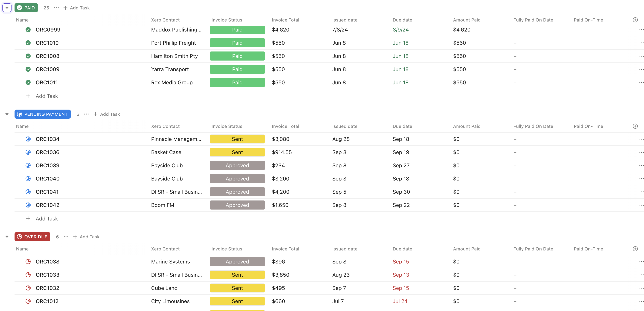Click the add column plus icon in the PENDING PAYMENT header
This screenshot has width=644, height=311.
(635, 126)
